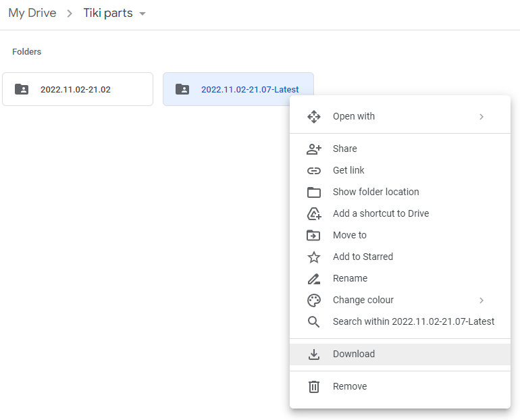Viewport: 520px width, 420px height.
Task: Select Search within 2022.11.02-21.07-Latest
Action: click(413, 322)
